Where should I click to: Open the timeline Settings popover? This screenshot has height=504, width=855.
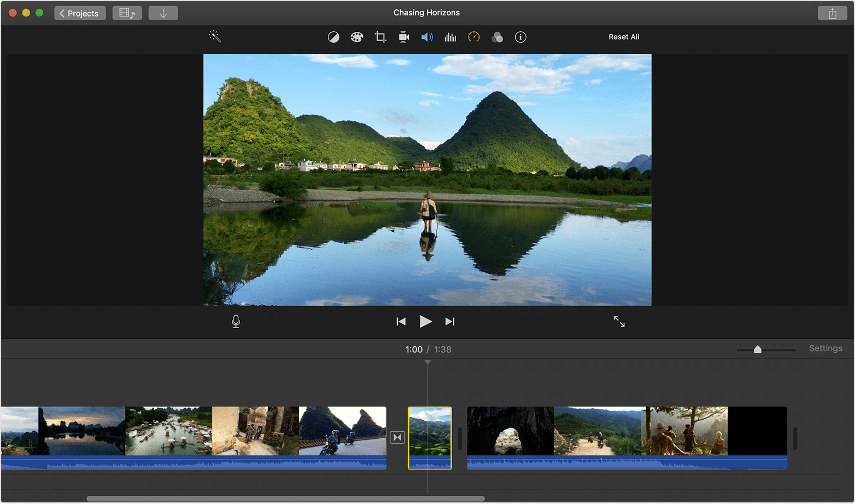coord(825,348)
